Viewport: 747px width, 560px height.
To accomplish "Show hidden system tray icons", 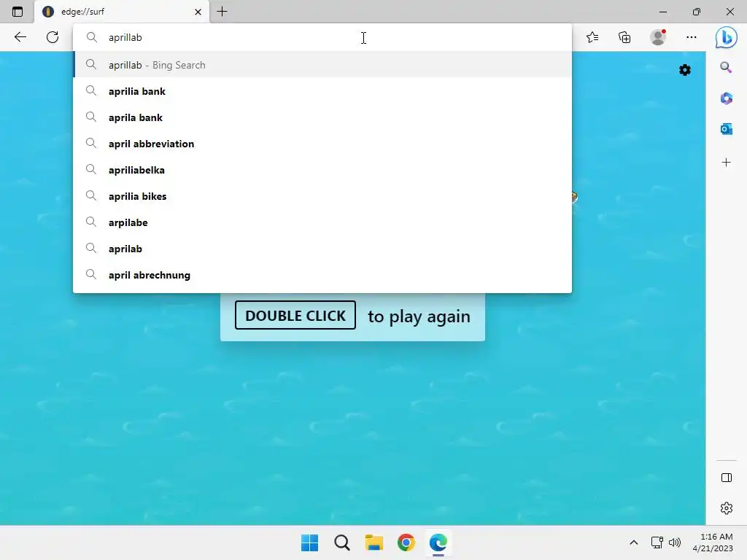I will tap(634, 542).
